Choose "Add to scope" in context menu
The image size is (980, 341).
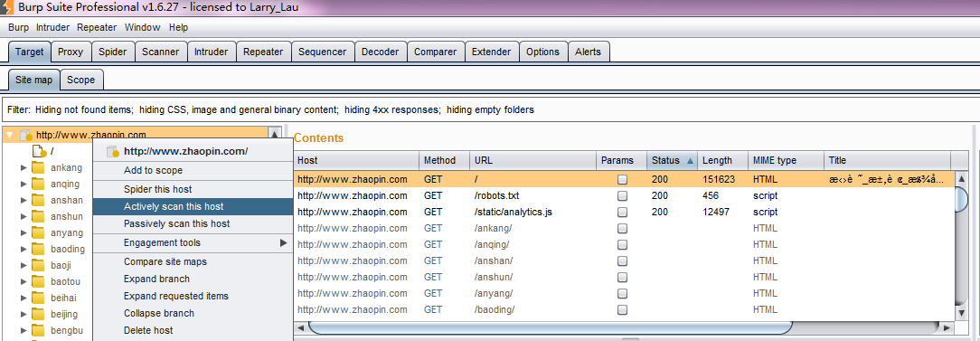click(193, 170)
